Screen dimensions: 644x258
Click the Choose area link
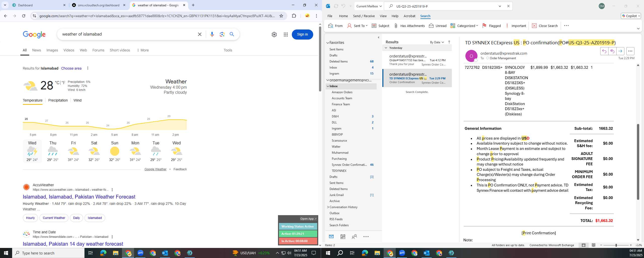pyautogui.click(x=71, y=68)
